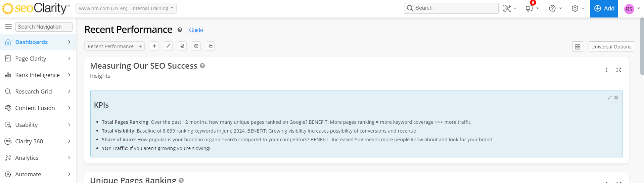Open the tools wrench icon menu
644x183 pixels.
coord(507,8)
